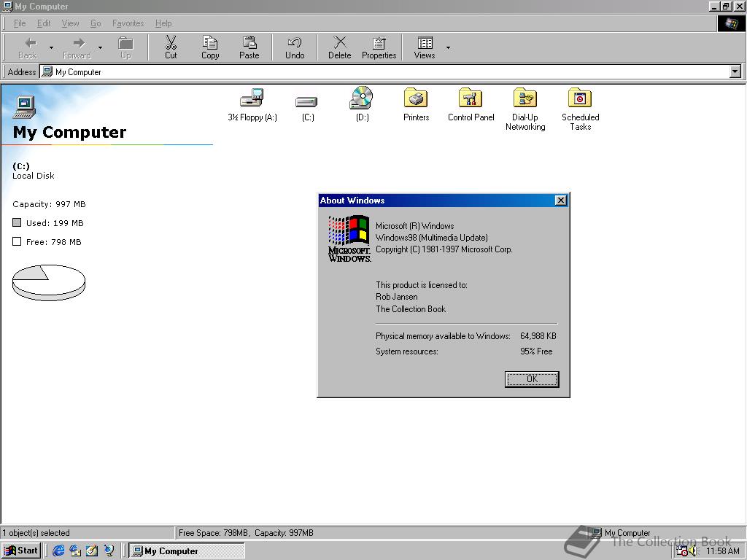Open Properties from the toolbar
747x560 pixels.
coord(379,47)
